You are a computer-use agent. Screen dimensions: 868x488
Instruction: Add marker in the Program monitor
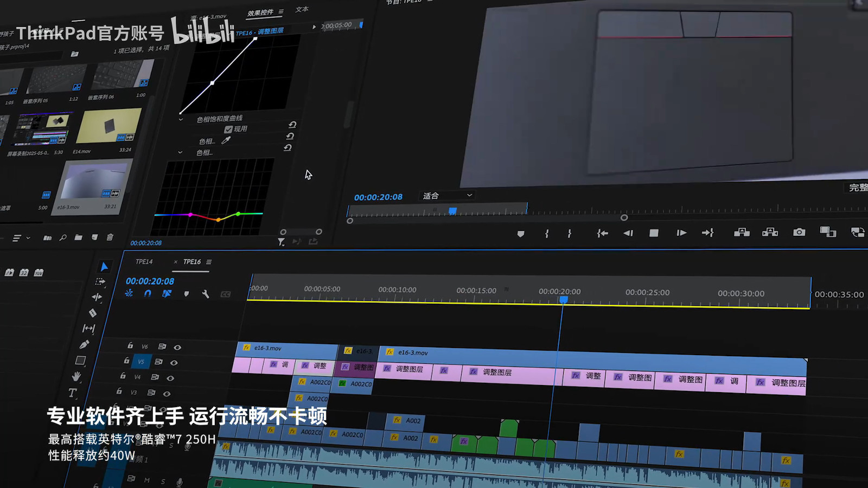pyautogui.click(x=521, y=234)
